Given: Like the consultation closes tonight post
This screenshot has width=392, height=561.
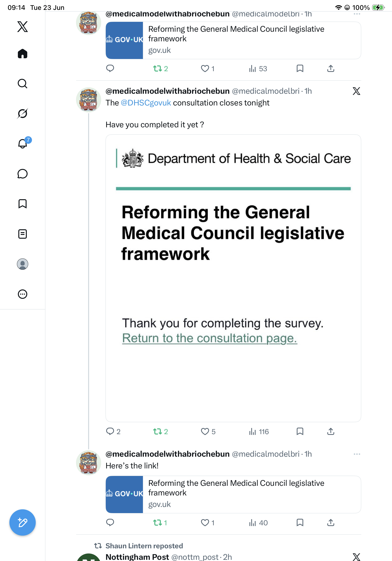Looking at the screenshot, I should click(208, 432).
